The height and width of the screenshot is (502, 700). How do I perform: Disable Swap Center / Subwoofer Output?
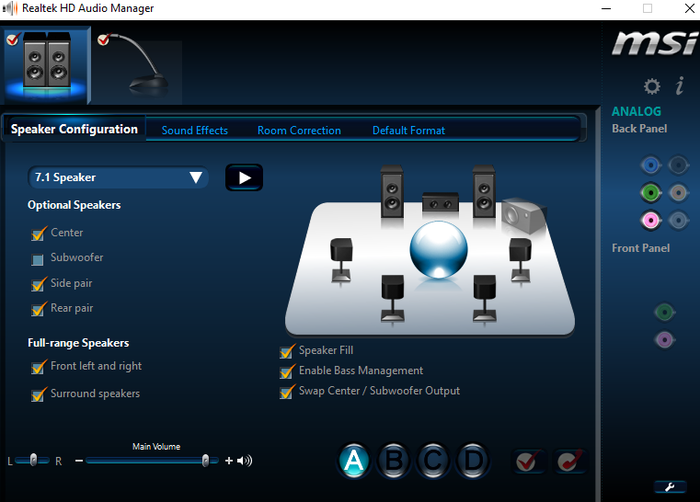coord(288,392)
